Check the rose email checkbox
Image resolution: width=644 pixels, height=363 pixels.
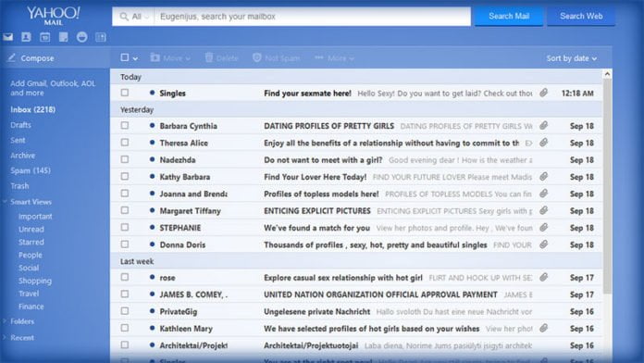(124, 277)
